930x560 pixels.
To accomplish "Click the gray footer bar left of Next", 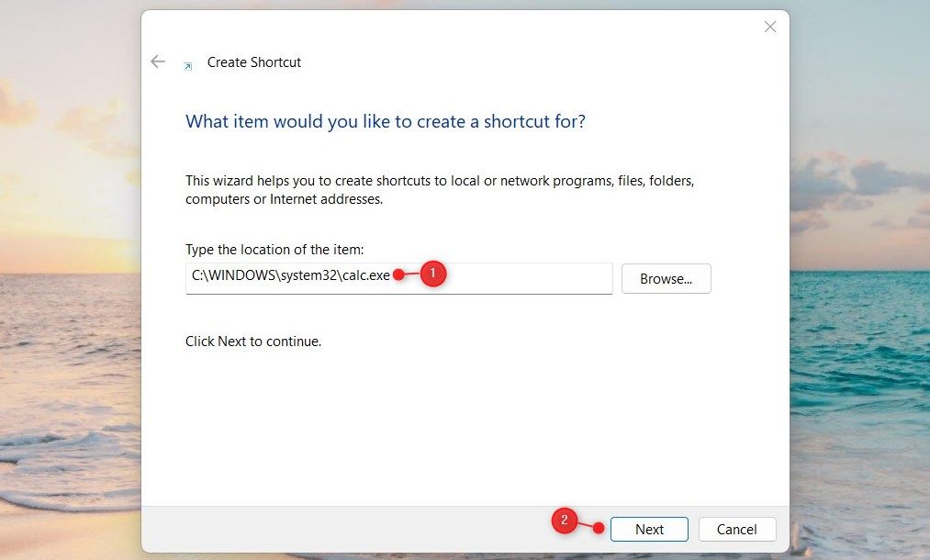I will pyautogui.click(x=344, y=529).
